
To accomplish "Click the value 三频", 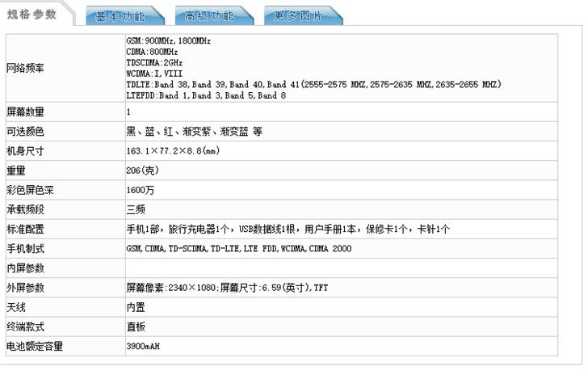I will click(x=136, y=209).
